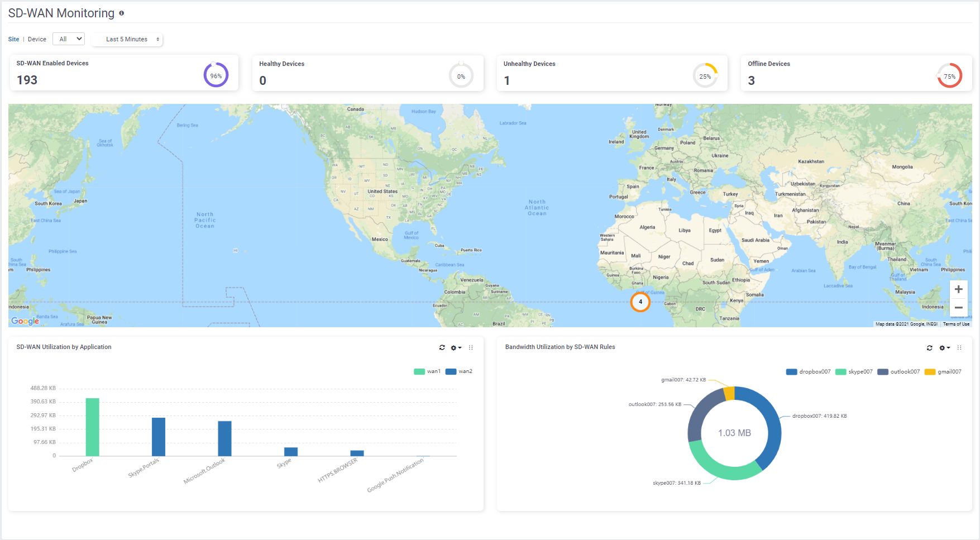Viewport: 980px width, 540px height.
Task: Open the All sites dropdown
Action: [69, 39]
